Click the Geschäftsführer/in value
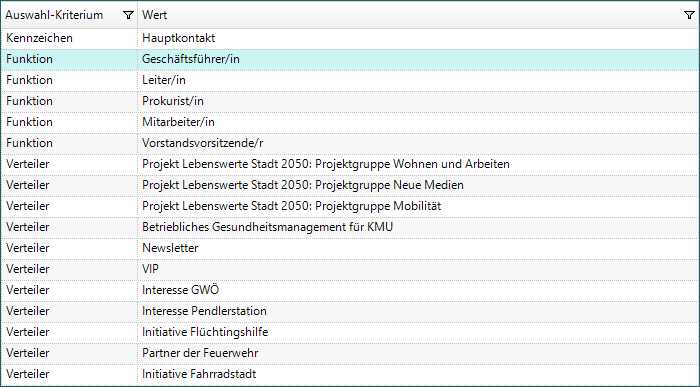This screenshot has height=387, width=700. [418, 59]
